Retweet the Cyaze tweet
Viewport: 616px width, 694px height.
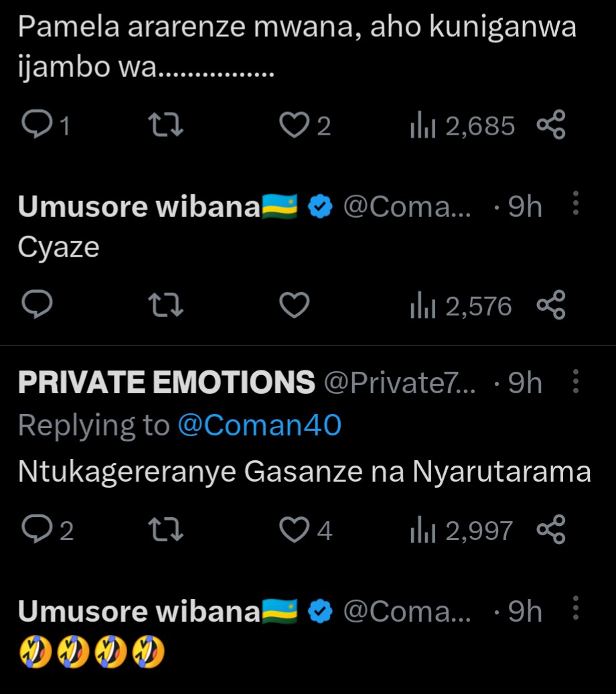coord(165,306)
